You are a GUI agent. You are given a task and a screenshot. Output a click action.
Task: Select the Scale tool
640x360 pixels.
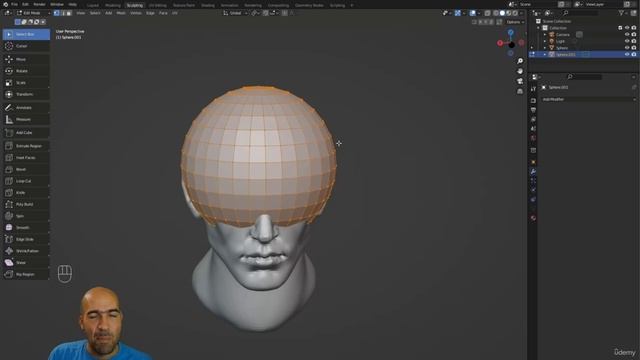(x=26, y=82)
